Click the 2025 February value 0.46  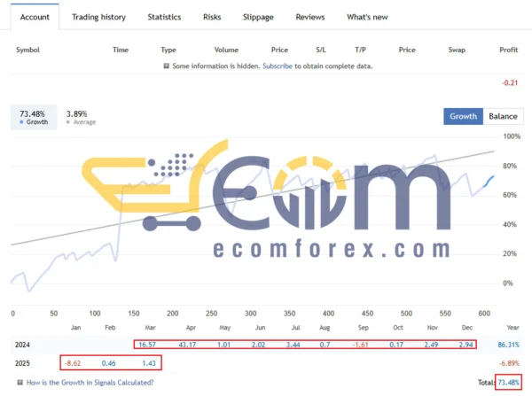point(108,363)
